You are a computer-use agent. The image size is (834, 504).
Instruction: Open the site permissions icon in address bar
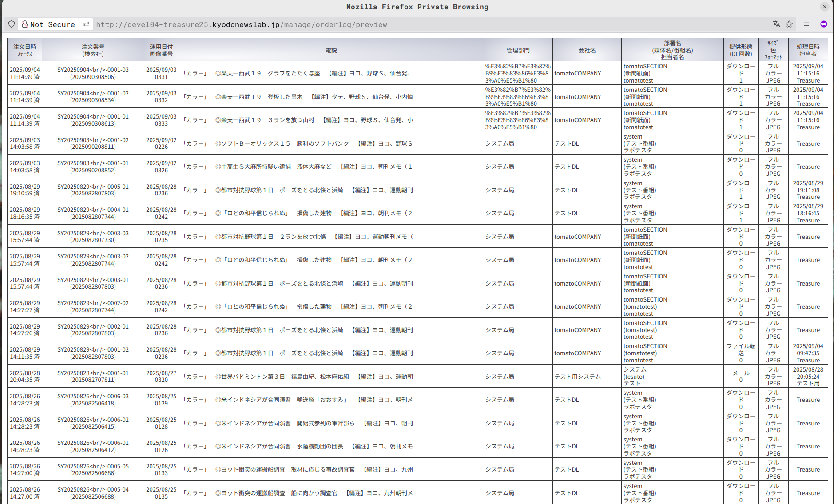click(86, 24)
